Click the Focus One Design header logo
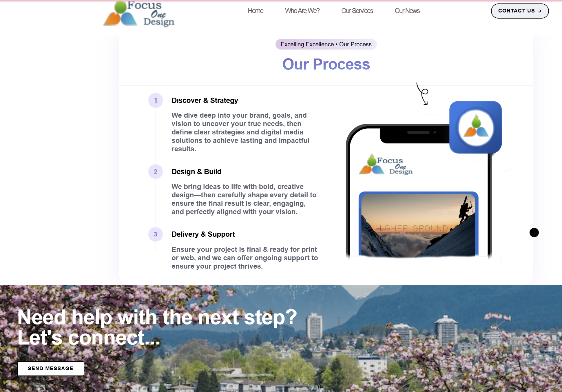562x392 pixels. (139, 14)
